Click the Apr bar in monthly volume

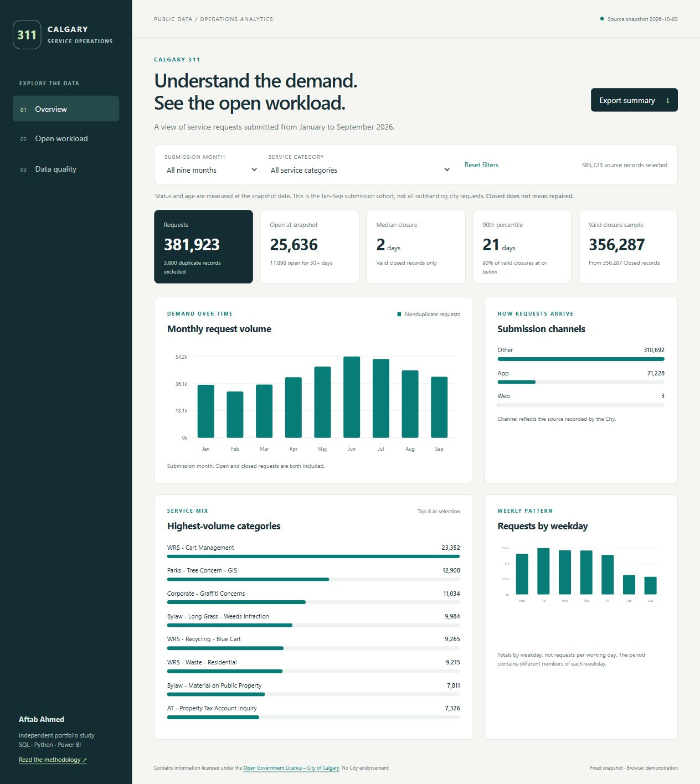[x=294, y=408]
